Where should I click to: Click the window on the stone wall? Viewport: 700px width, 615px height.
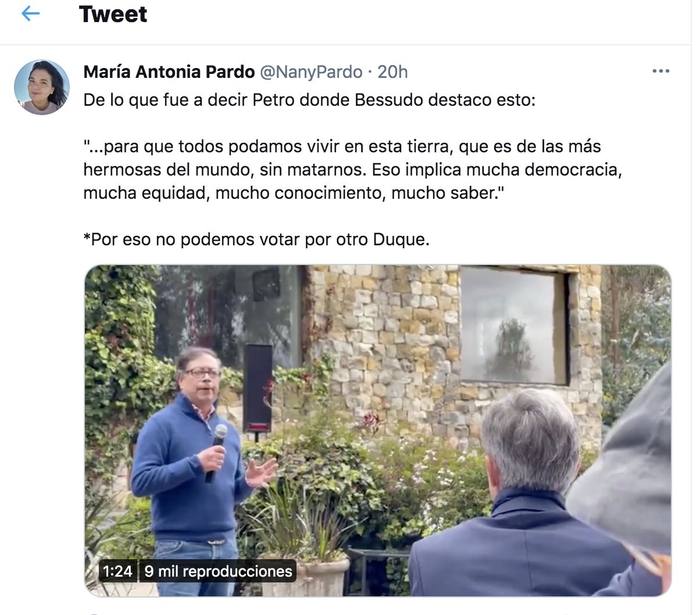pyautogui.click(x=513, y=326)
